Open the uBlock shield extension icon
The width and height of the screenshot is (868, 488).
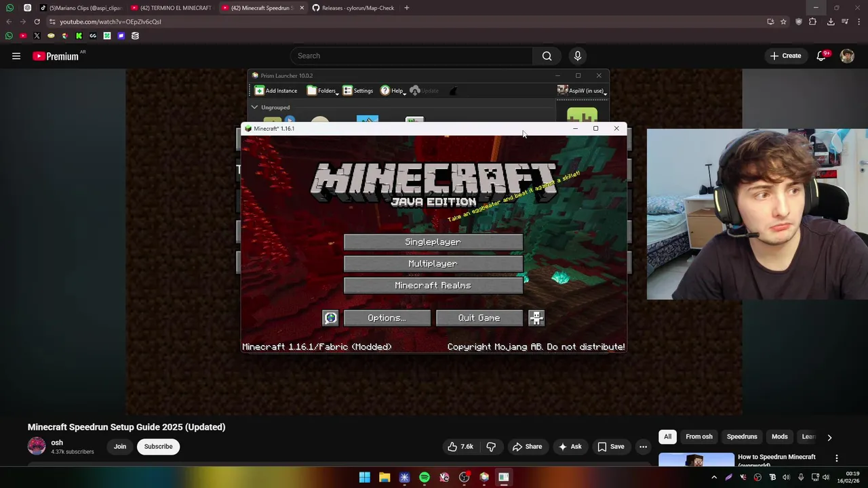pyautogui.click(x=799, y=22)
